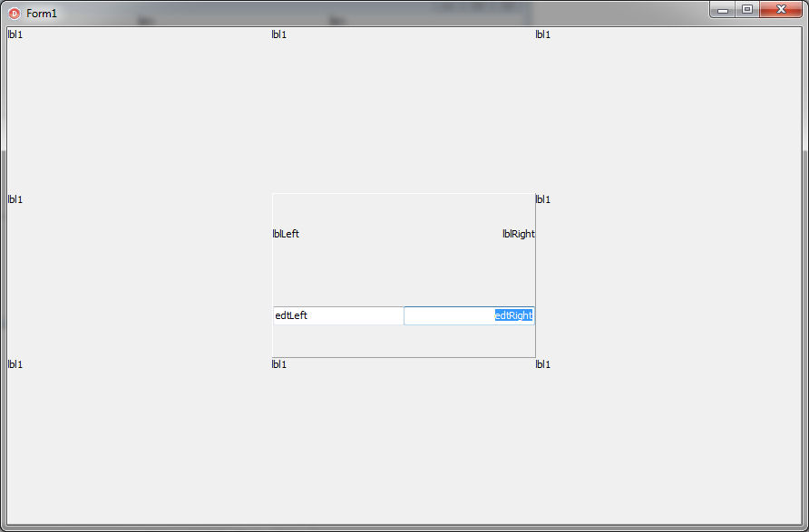This screenshot has height=532, width=809.
Task: Select the bottom-right lbl1 label
Action: [543, 364]
